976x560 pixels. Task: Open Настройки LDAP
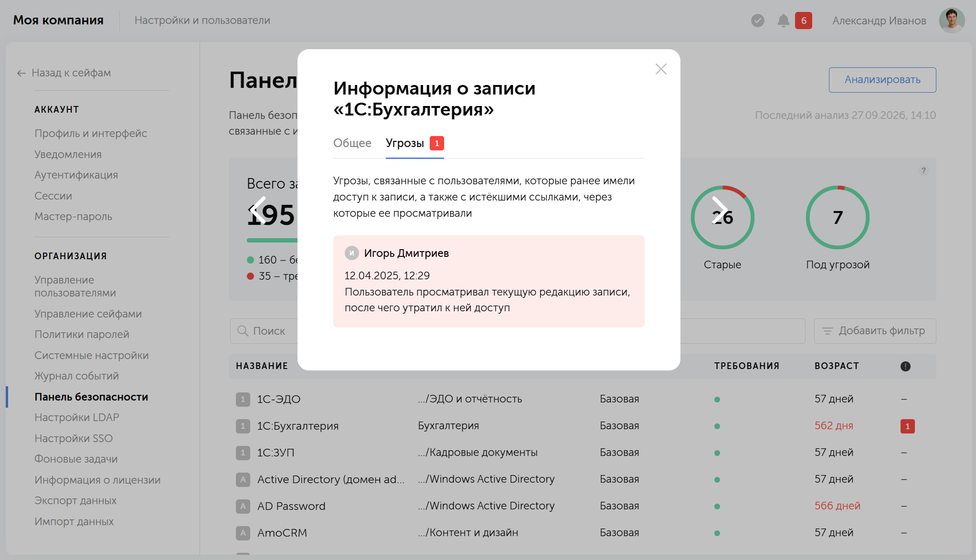pyautogui.click(x=76, y=418)
